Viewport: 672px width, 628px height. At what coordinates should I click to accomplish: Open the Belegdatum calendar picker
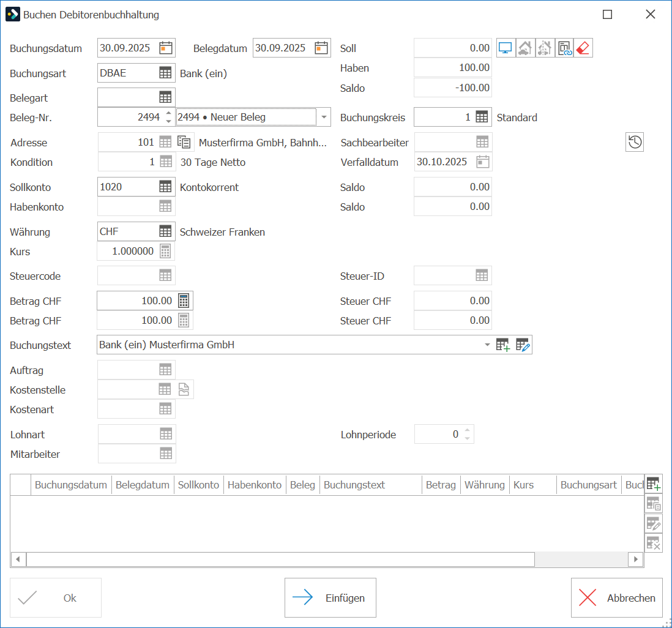click(321, 48)
